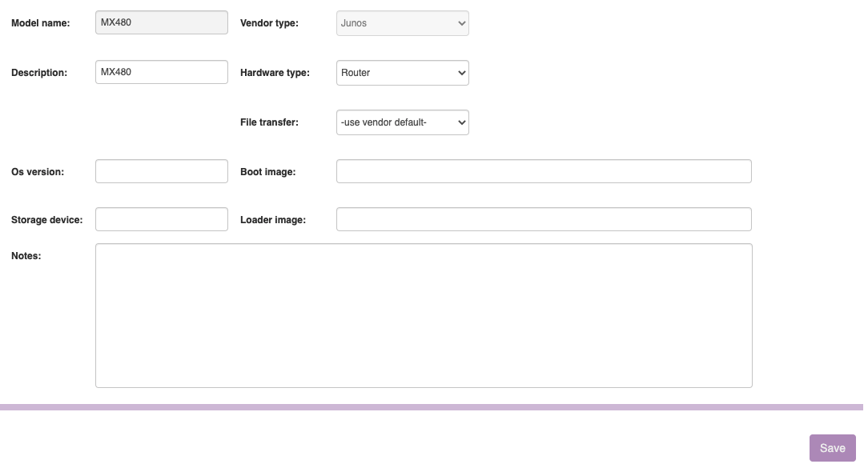Expand the Hardware type dropdown

point(402,73)
